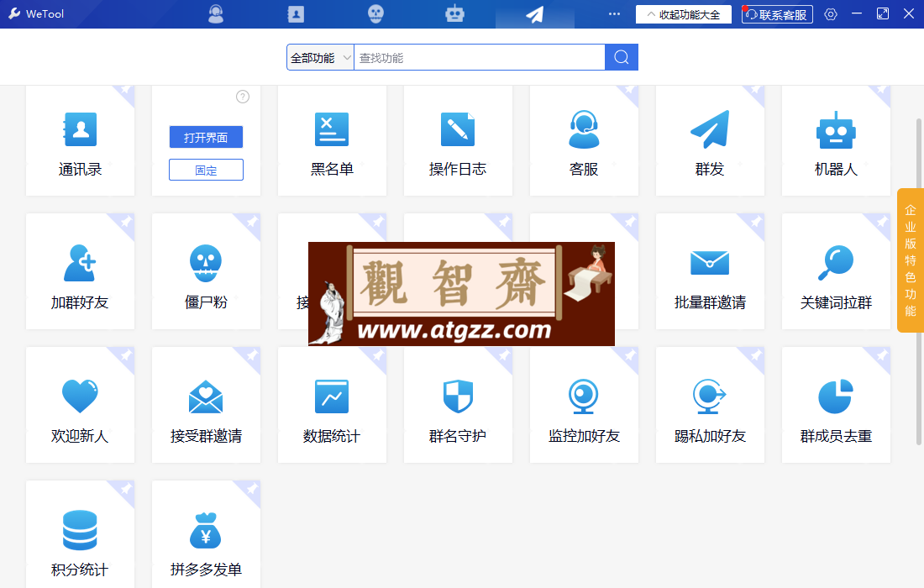Open the 僵尸粉 zombie fans feature
924x588 pixels.
click(207, 271)
